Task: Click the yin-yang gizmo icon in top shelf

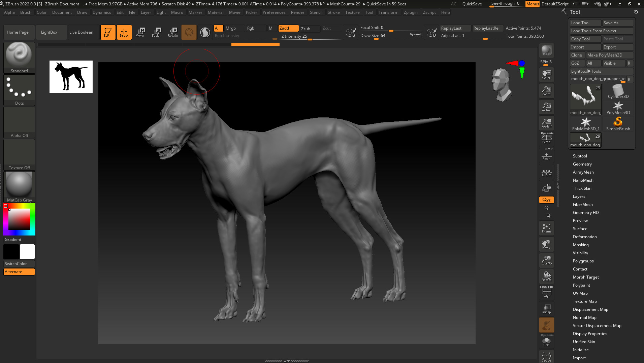Action: (205, 32)
